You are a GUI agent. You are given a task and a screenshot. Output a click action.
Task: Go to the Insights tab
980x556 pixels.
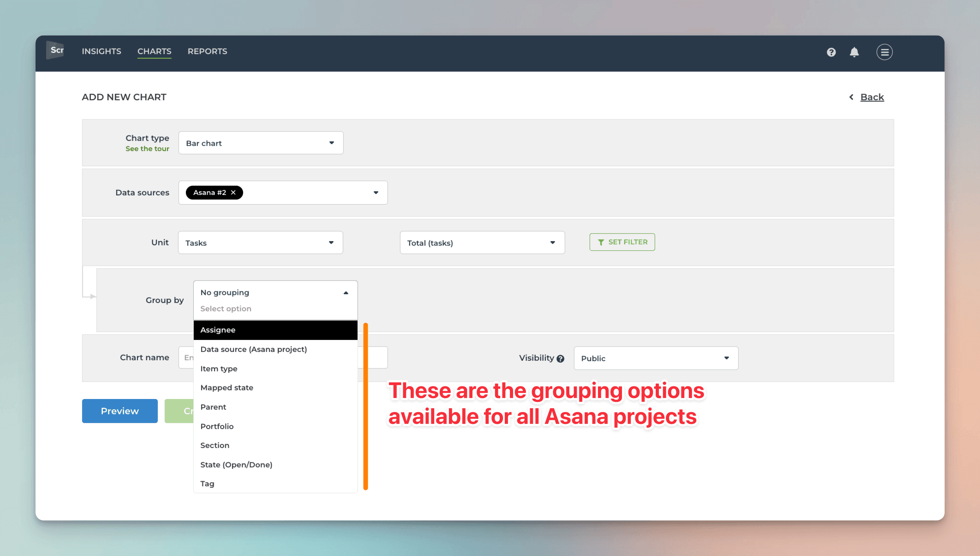[x=102, y=51]
